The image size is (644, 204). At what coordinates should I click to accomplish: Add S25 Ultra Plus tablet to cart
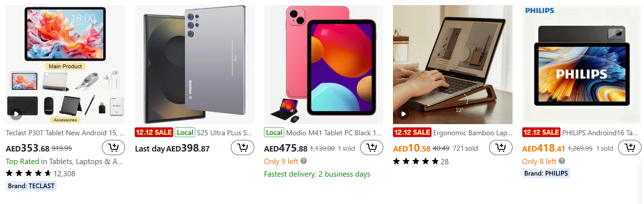pos(242,148)
